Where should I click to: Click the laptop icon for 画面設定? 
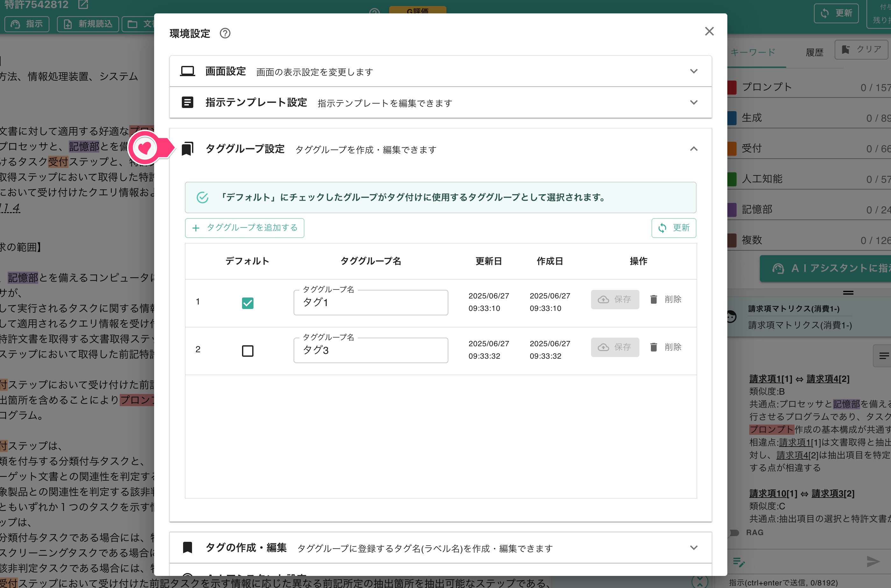click(188, 71)
